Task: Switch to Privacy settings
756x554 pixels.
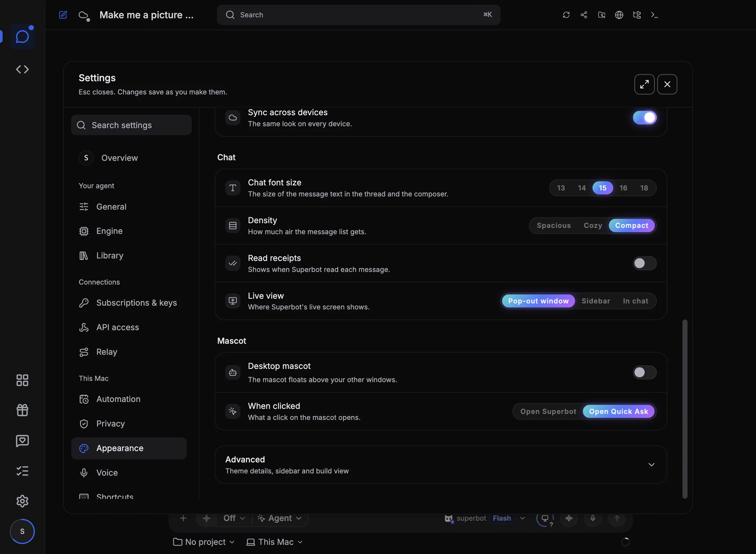Action: point(129,424)
